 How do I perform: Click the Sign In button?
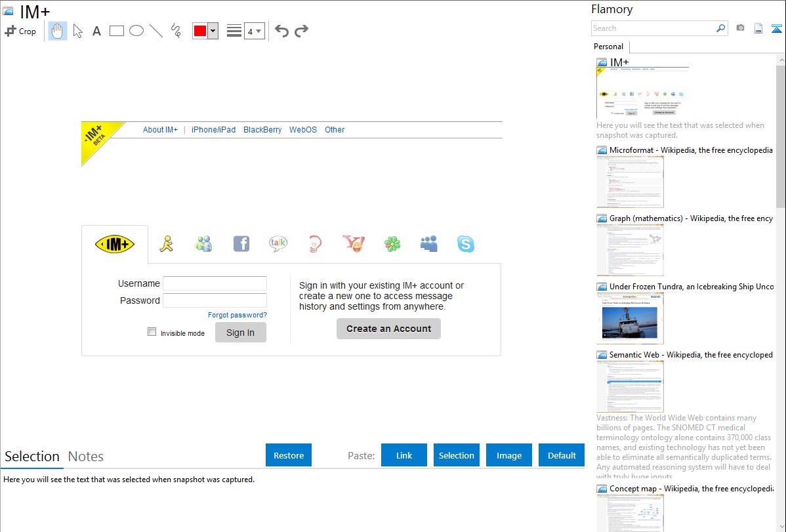[x=241, y=333]
